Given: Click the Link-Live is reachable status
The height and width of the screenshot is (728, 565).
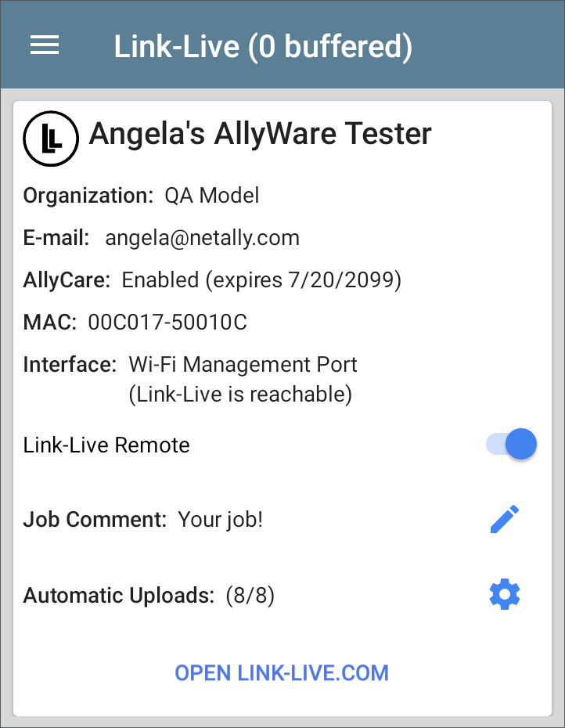Looking at the screenshot, I should (240, 395).
